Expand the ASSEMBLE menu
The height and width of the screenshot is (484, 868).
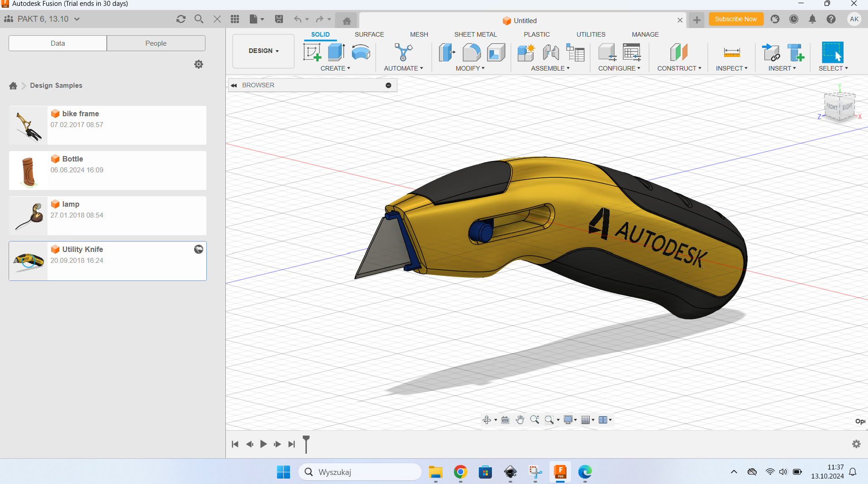tap(550, 68)
